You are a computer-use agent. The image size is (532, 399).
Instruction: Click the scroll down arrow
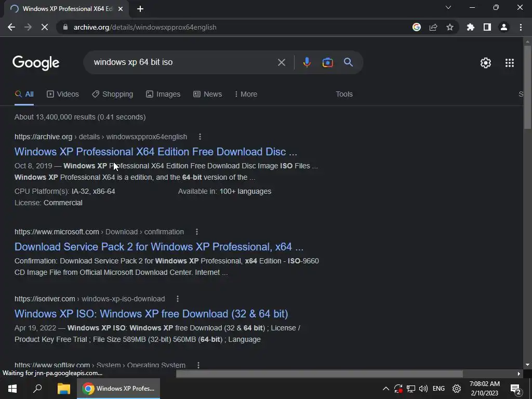point(527,365)
